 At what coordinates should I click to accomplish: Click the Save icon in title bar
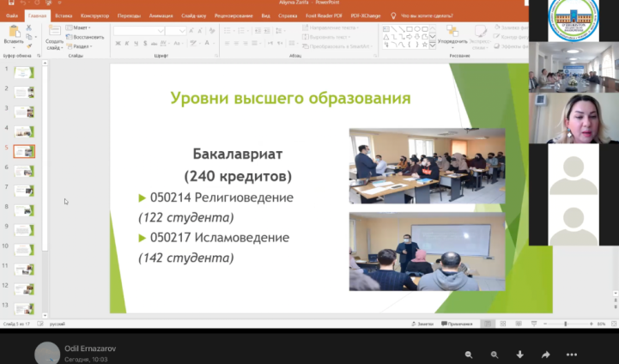point(11,3)
